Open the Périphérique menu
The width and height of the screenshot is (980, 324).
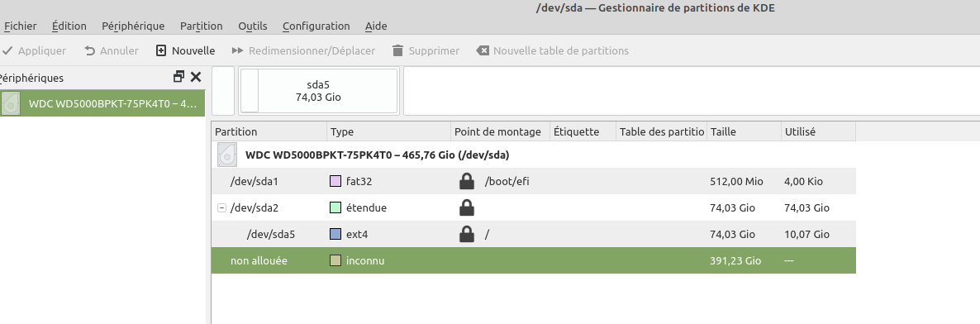[133, 26]
